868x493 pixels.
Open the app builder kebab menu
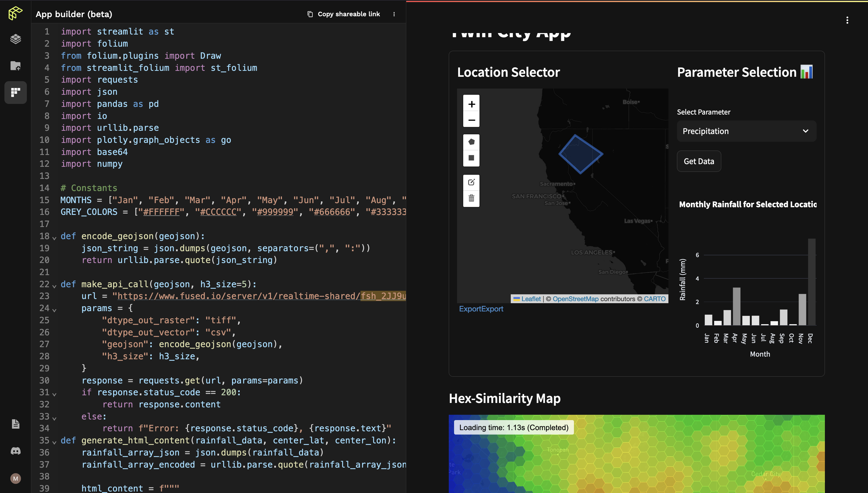[394, 14]
